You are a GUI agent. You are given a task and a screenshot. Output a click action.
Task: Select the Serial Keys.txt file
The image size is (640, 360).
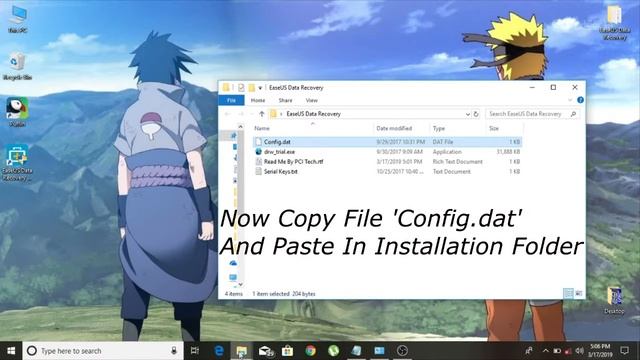pyautogui.click(x=387, y=171)
